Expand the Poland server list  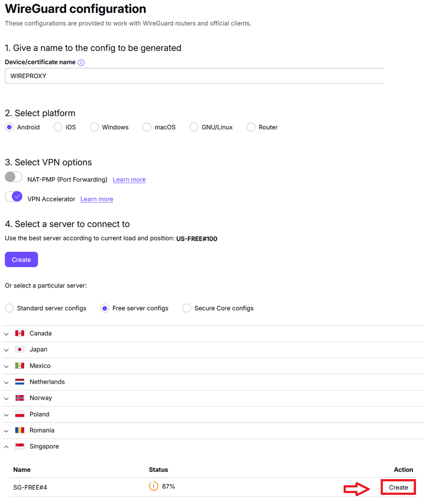pos(7,415)
